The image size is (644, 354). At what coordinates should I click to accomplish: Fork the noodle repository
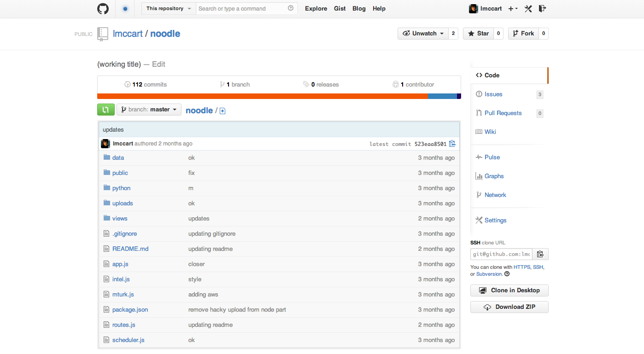coord(523,34)
